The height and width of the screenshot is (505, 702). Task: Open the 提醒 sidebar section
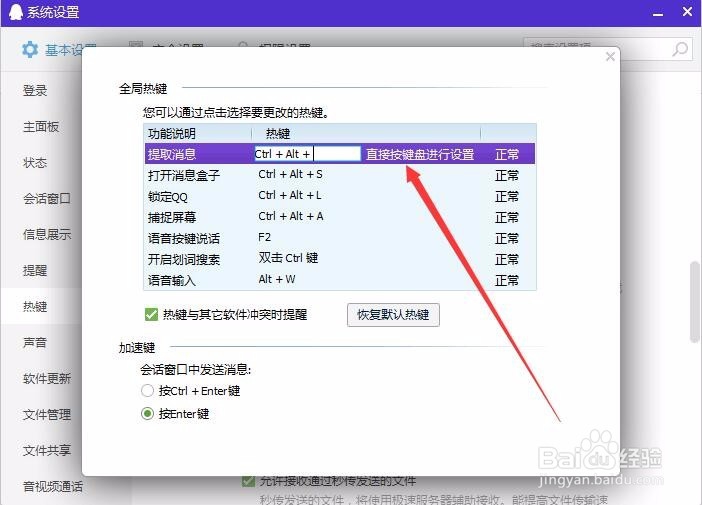pyautogui.click(x=35, y=270)
